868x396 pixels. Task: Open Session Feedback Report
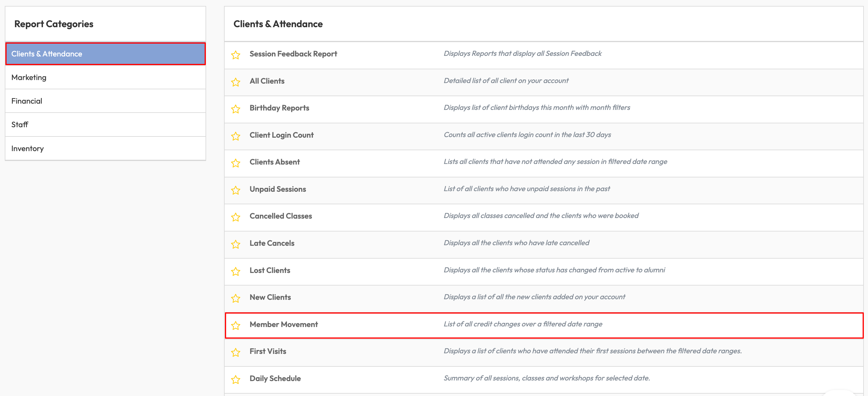coord(293,54)
